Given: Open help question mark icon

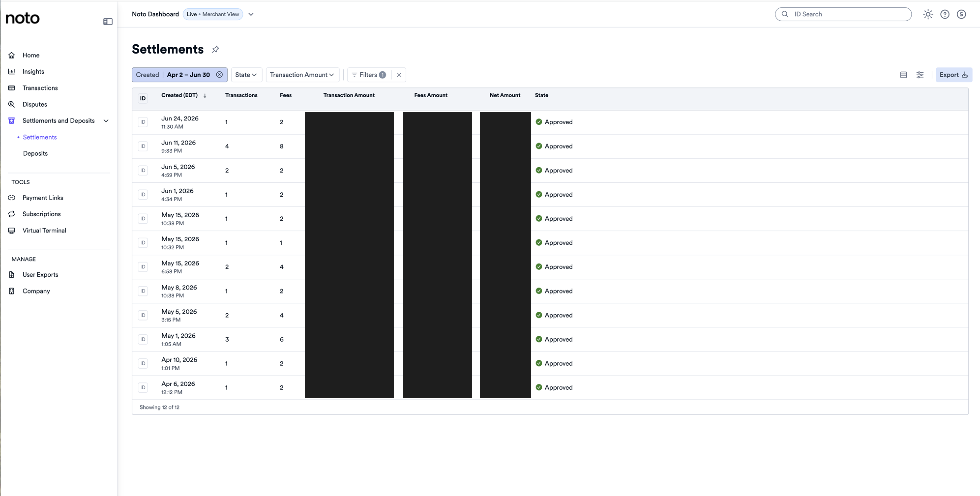Looking at the screenshot, I should 945,14.
